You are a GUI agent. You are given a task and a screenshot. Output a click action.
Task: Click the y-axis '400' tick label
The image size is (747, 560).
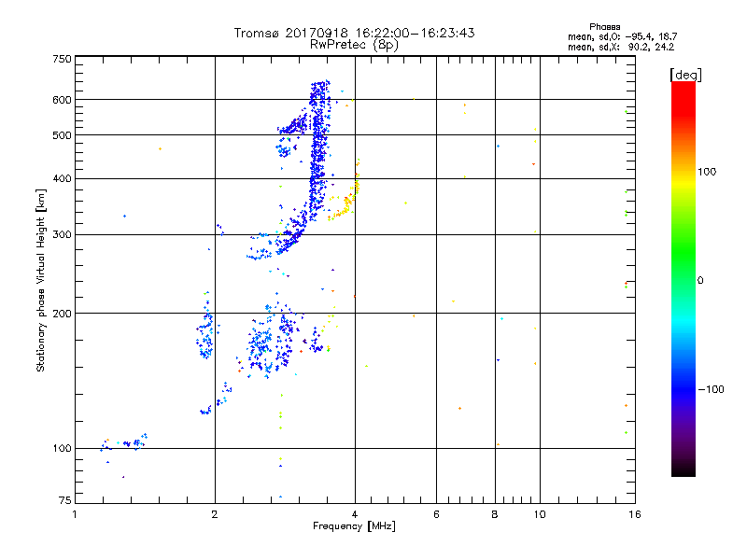coord(62,178)
